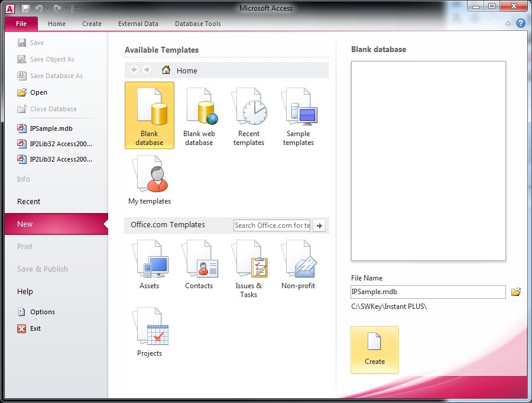The image size is (532, 403).
Task: Open the Recent templates category
Action: (249, 115)
